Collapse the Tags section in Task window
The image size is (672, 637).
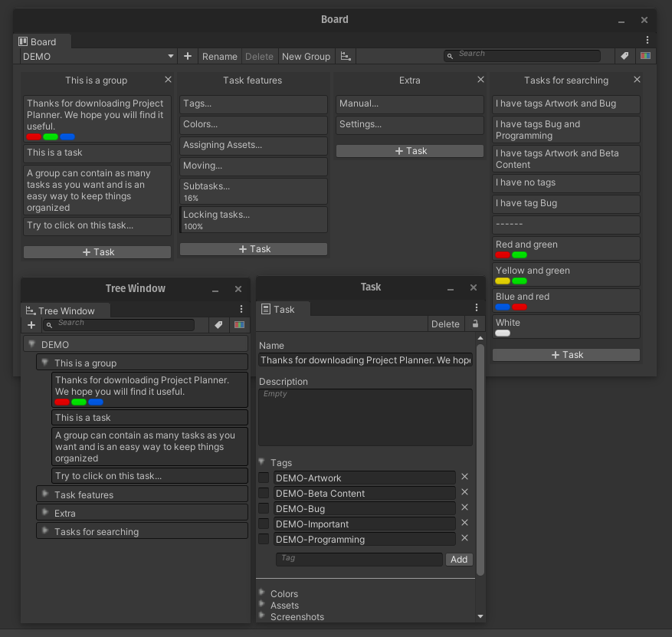[262, 461]
